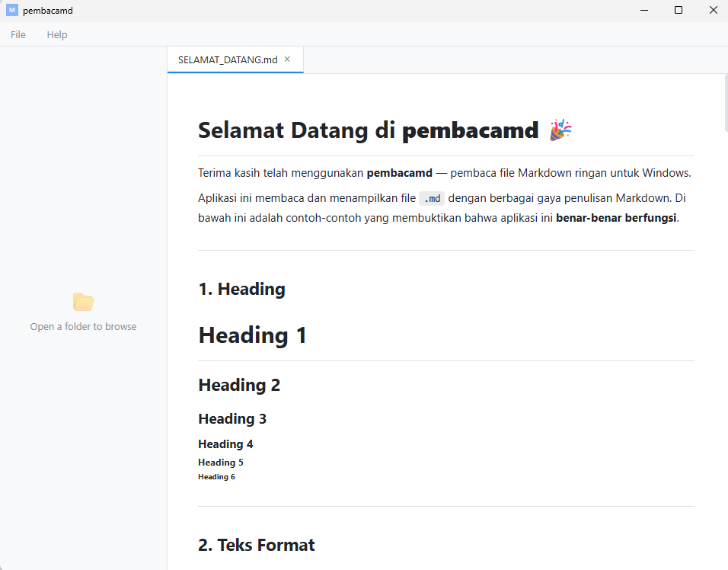Click the bold 'pembacamd' word in first paragraph
The image size is (728, 570).
click(x=399, y=173)
